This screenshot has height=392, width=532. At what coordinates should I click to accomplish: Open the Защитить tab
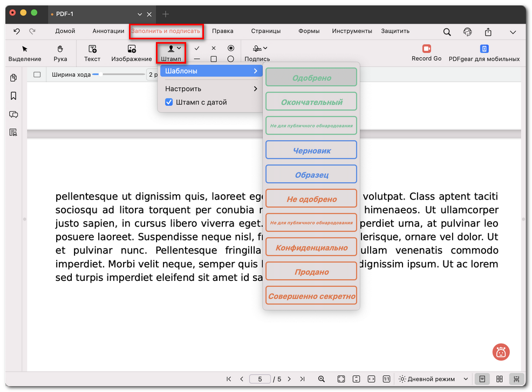click(x=395, y=31)
